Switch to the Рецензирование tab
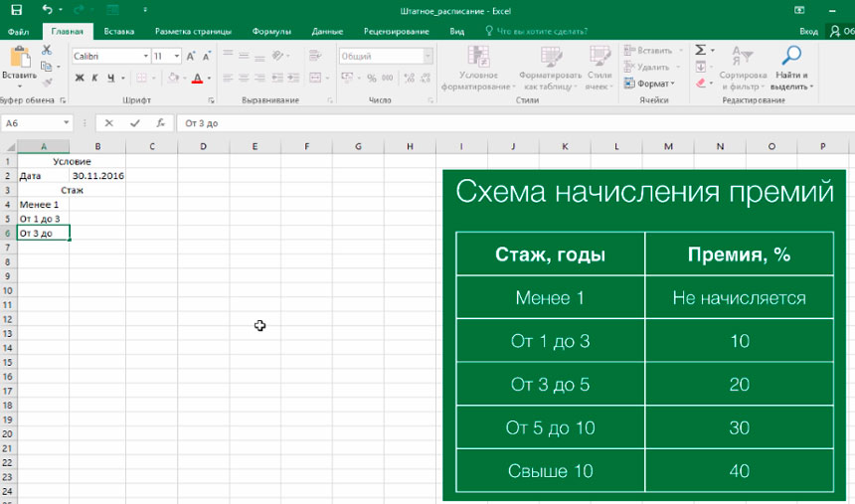Image resolution: width=855 pixels, height=504 pixels. 397,31
